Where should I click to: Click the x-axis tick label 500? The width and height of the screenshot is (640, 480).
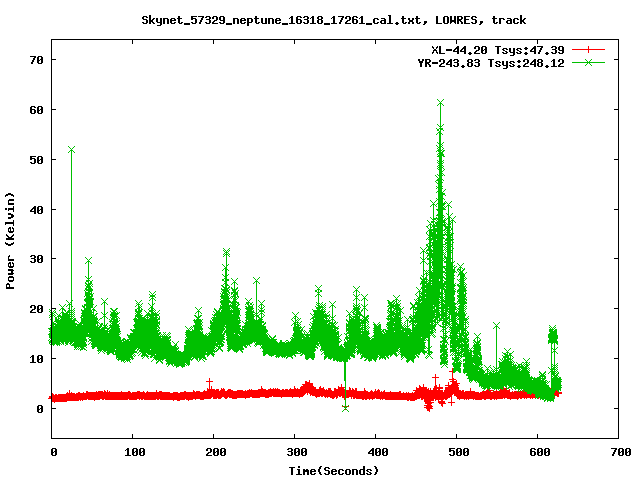pos(459,452)
